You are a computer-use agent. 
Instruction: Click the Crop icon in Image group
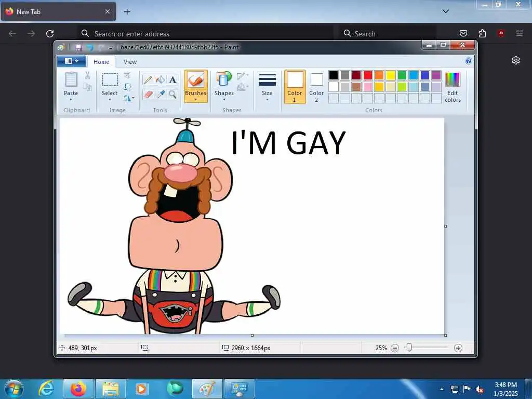tap(127, 75)
